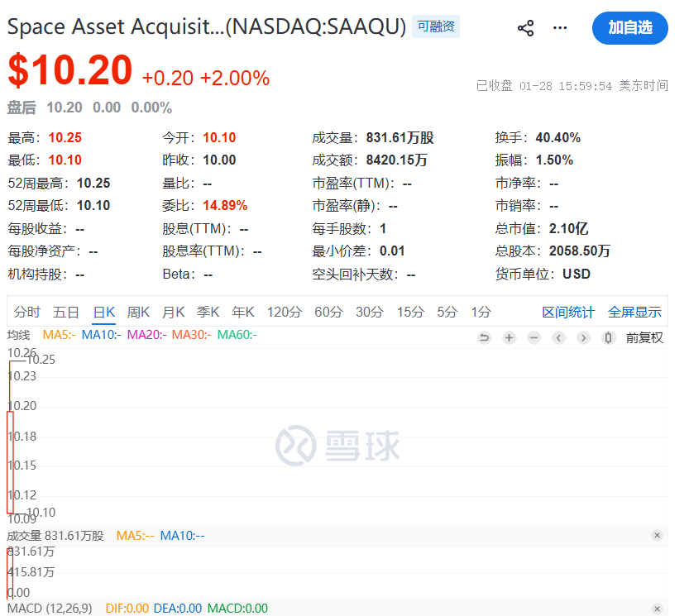Shift the chart right using the right arrow

(x=583, y=337)
